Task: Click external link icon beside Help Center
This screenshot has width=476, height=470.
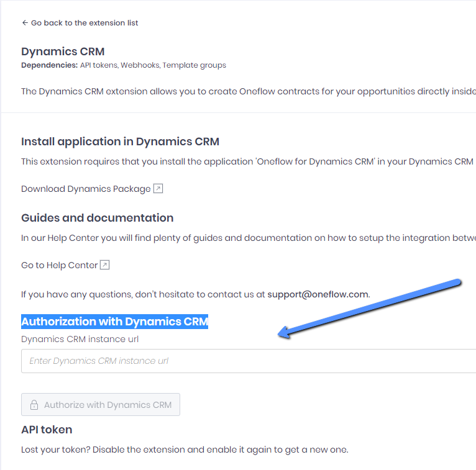Action: click(105, 264)
